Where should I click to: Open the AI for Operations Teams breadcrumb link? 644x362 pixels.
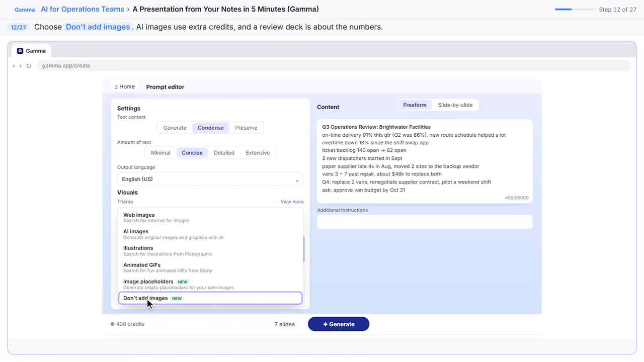click(83, 9)
